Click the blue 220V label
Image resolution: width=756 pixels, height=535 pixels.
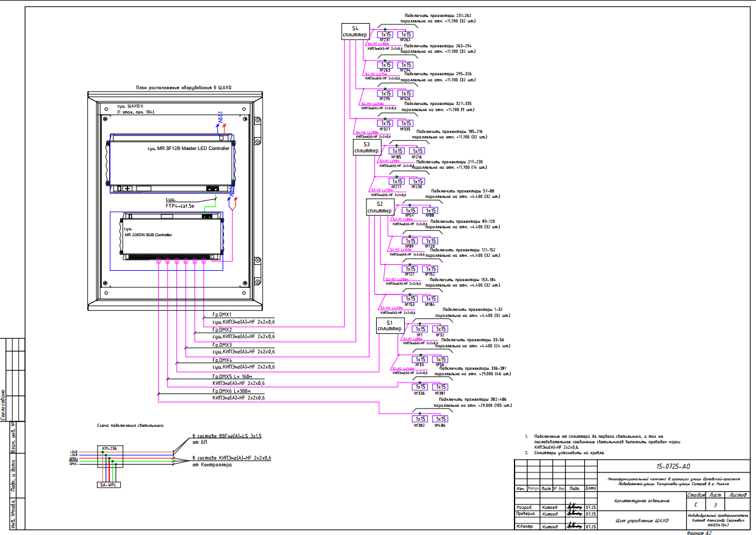(x=220, y=117)
